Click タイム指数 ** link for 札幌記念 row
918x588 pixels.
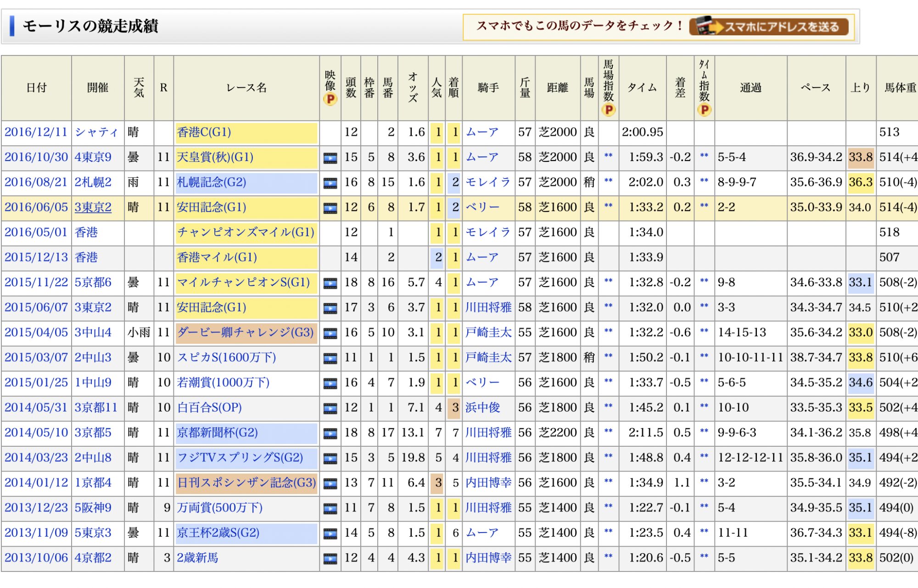(704, 181)
